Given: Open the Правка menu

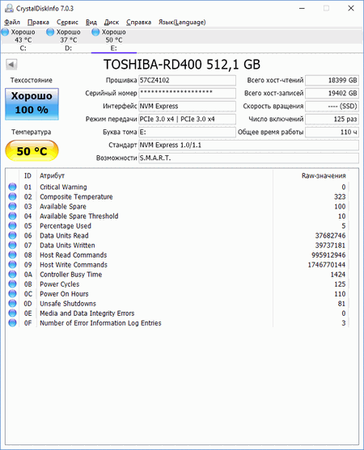Looking at the screenshot, I should click(38, 22).
